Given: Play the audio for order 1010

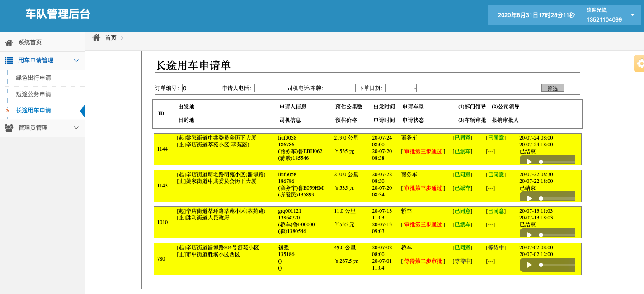Looking at the screenshot, I should [x=529, y=234].
